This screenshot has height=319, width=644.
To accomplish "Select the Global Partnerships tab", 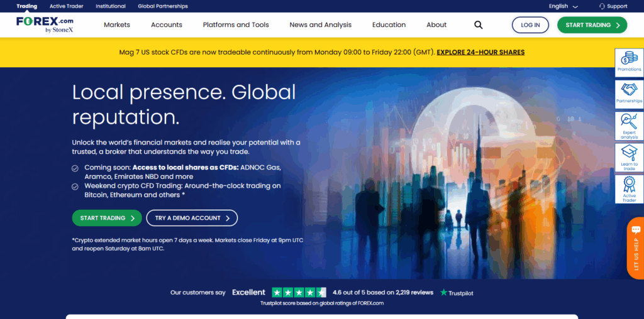I will pos(162,6).
